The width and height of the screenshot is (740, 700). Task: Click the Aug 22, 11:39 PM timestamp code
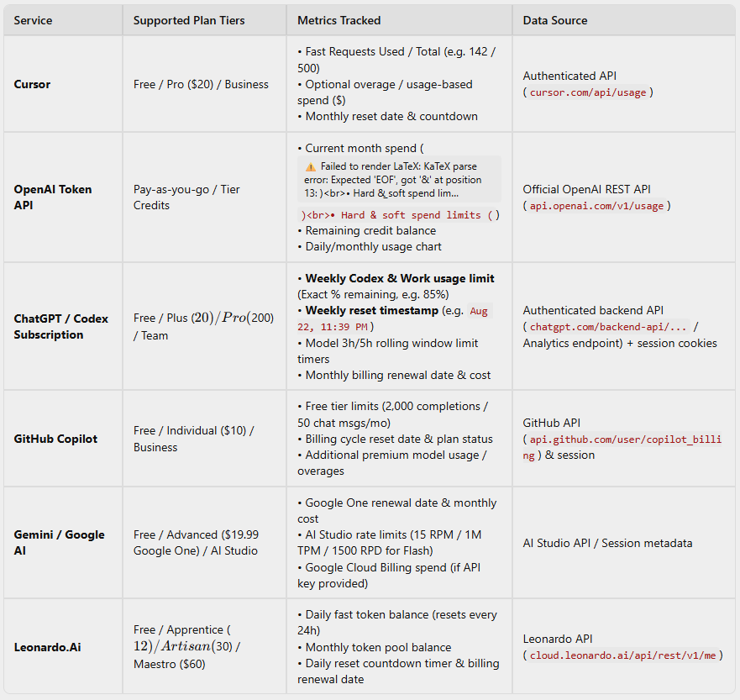pos(395,318)
